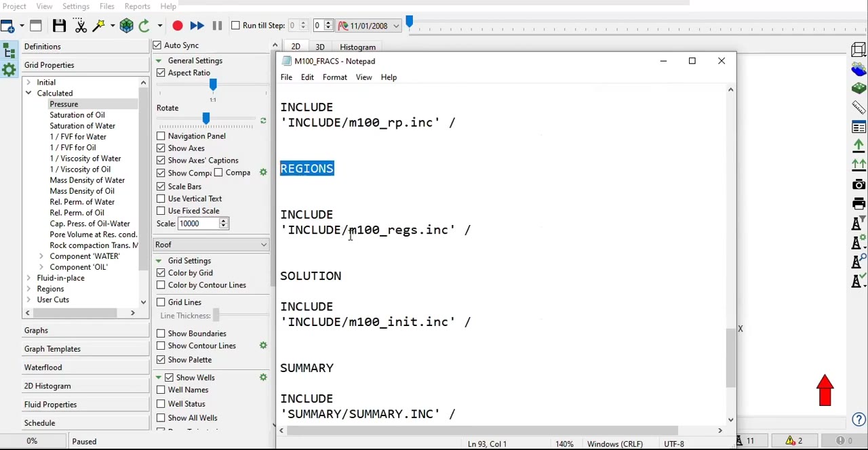The image size is (868, 450).
Task: Click the green 3D grid cube icon
Action: click(x=126, y=26)
